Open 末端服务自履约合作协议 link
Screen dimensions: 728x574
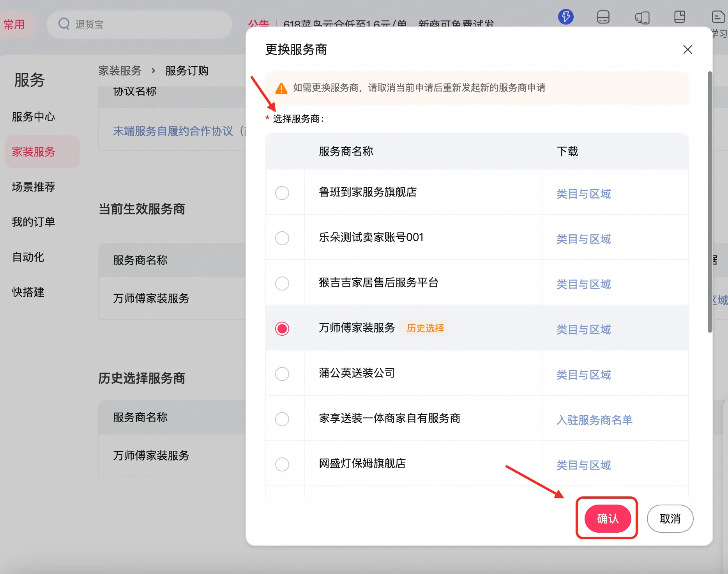[179, 131]
